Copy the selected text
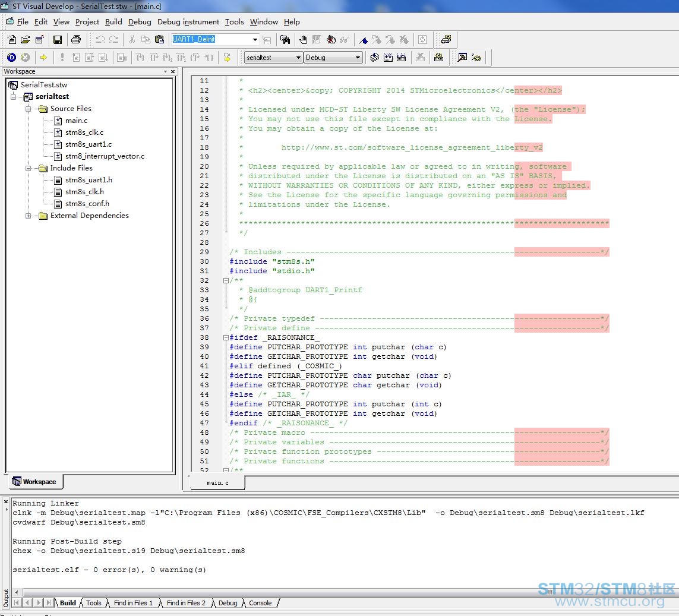This screenshot has height=616, width=679. click(146, 40)
